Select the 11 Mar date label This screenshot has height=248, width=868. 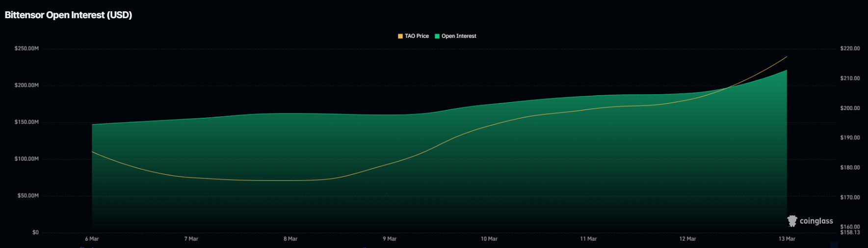[588, 239]
